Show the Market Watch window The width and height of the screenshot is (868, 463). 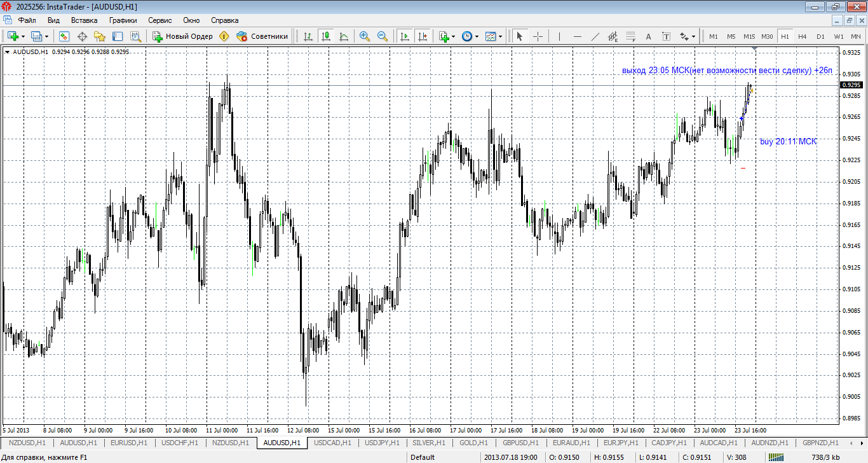click(x=64, y=36)
